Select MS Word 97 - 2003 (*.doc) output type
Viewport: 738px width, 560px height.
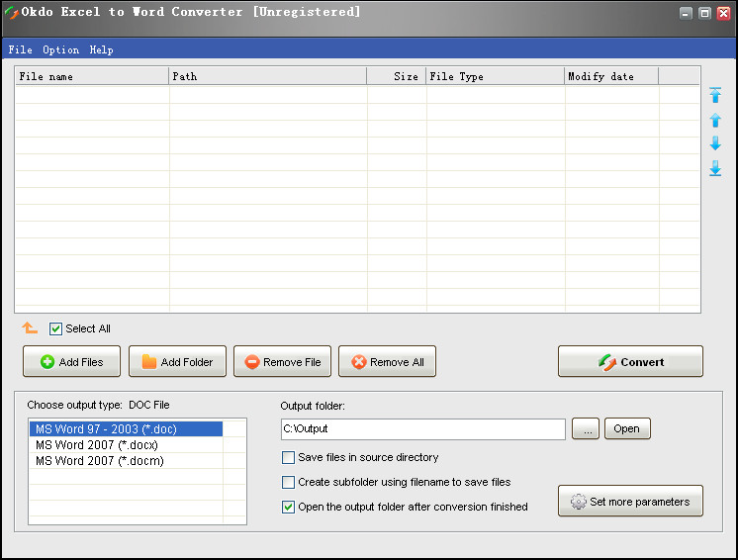[x=126, y=429]
